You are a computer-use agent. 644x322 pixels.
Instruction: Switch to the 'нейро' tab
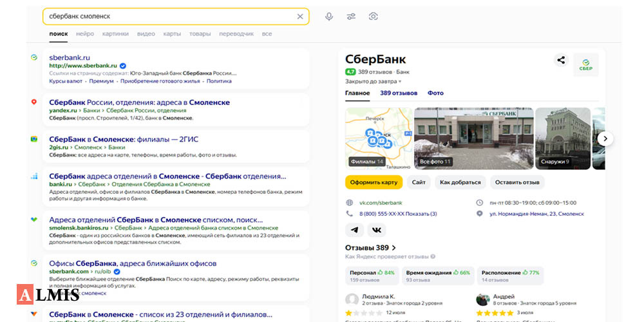(85, 33)
